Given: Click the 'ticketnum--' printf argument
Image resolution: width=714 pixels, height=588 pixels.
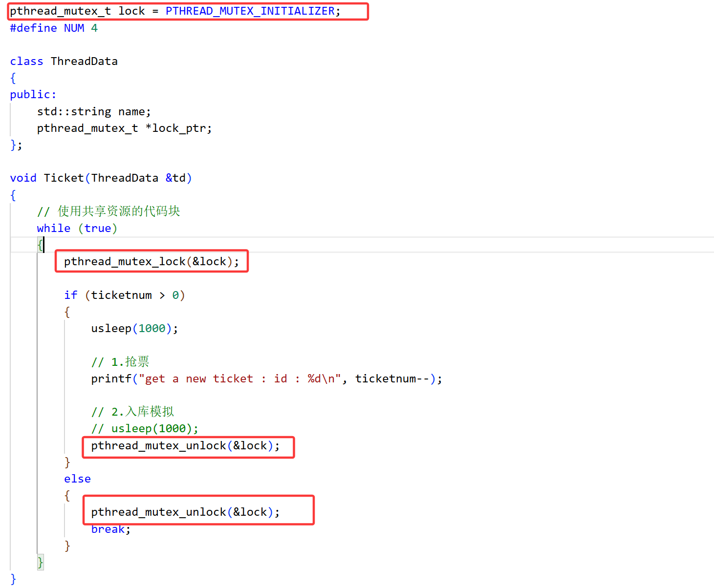Looking at the screenshot, I should point(392,378).
